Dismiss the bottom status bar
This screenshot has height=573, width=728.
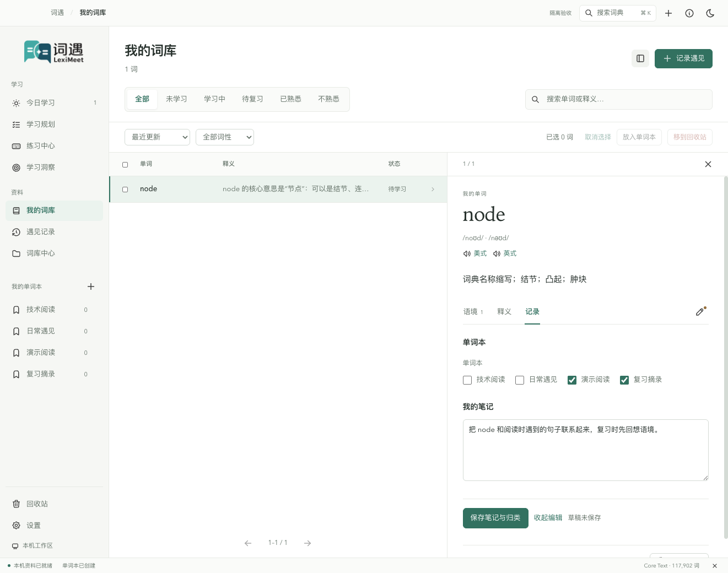click(x=715, y=566)
